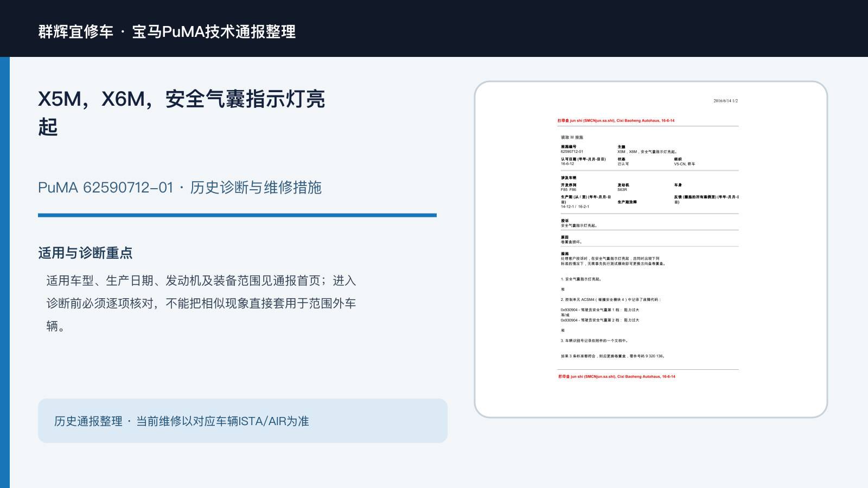Click the part number line 9 320 136
The image size is (868, 488).
613,356
